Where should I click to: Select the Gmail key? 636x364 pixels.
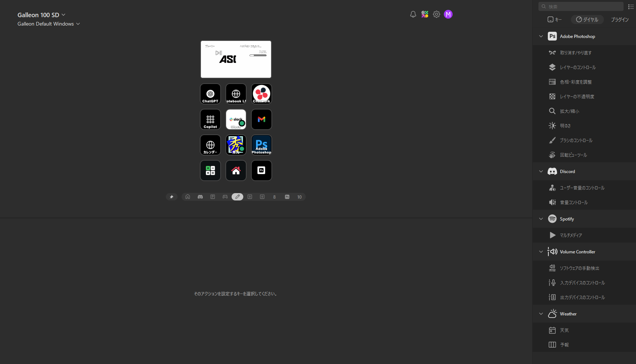(262, 119)
